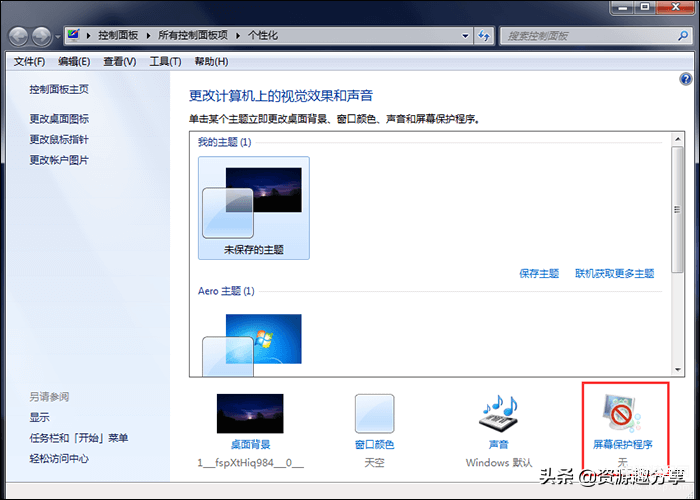700x500 pixels.
Task: Open the 编辑(E) menu
Action: coord(74,62)
